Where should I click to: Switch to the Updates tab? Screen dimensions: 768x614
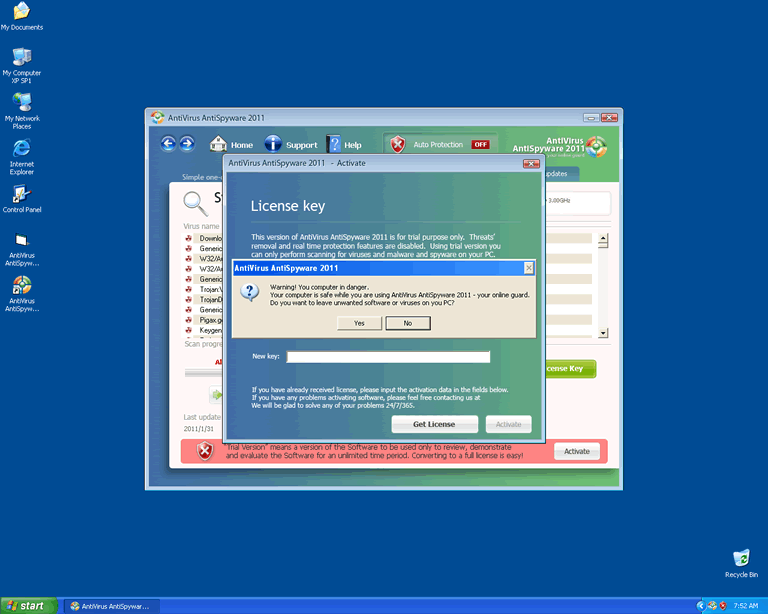point(556,174)
